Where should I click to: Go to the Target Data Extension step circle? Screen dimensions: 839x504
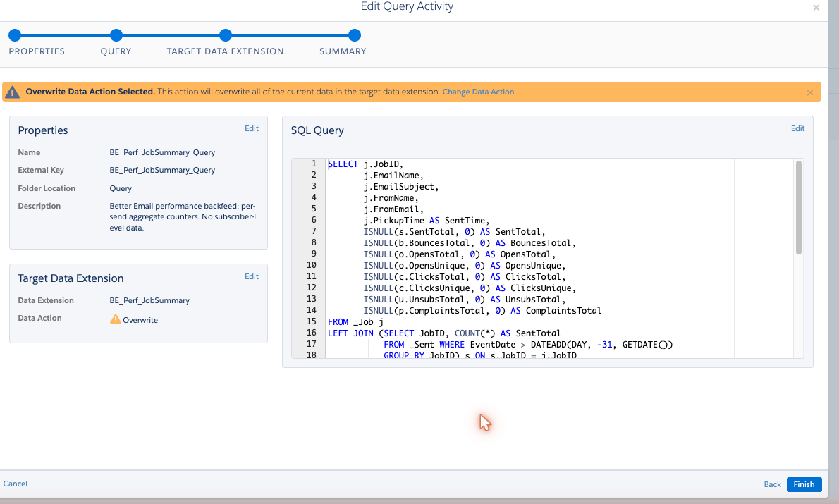(x=226, y=35)
